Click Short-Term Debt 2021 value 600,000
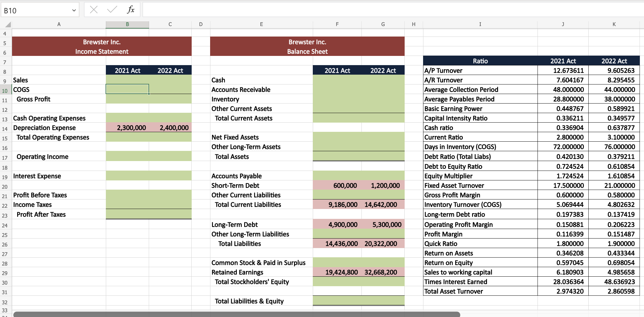Image resolution: width=644 pixels, height=317 pixels. [x=337, y=185]
